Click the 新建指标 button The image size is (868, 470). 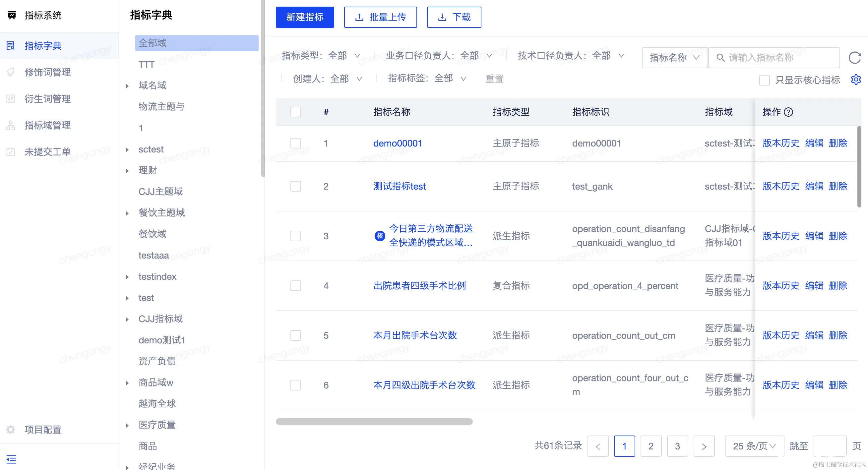tap(305, 17)
